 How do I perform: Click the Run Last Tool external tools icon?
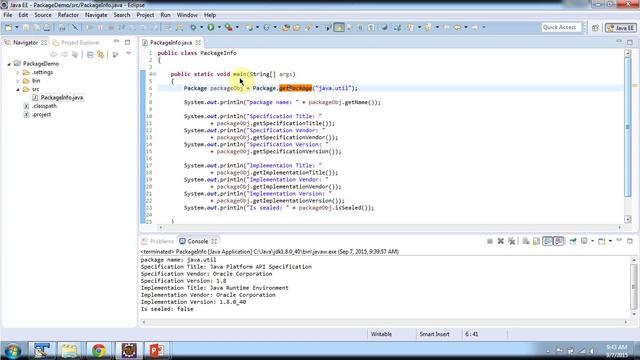coord(229,27)
